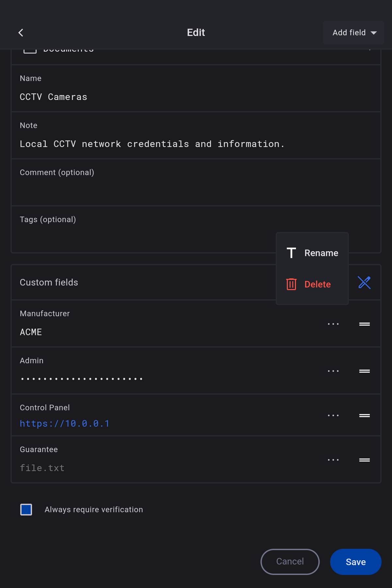
Task: Open more options for Guarantee field
Action: [x=333, y=460]
